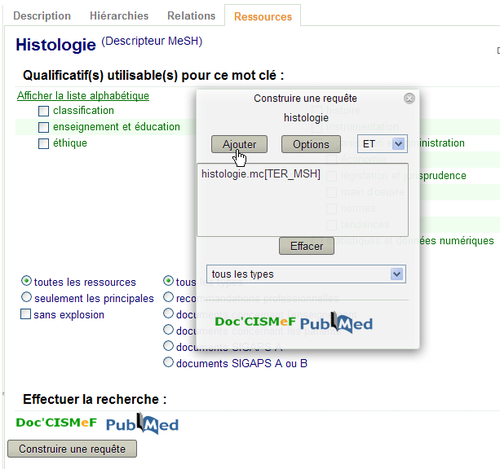Image resolution: width=500 pixels, height=469 pixels.
Task: Open the Relations tab
Action: click(x=191, y=16)
